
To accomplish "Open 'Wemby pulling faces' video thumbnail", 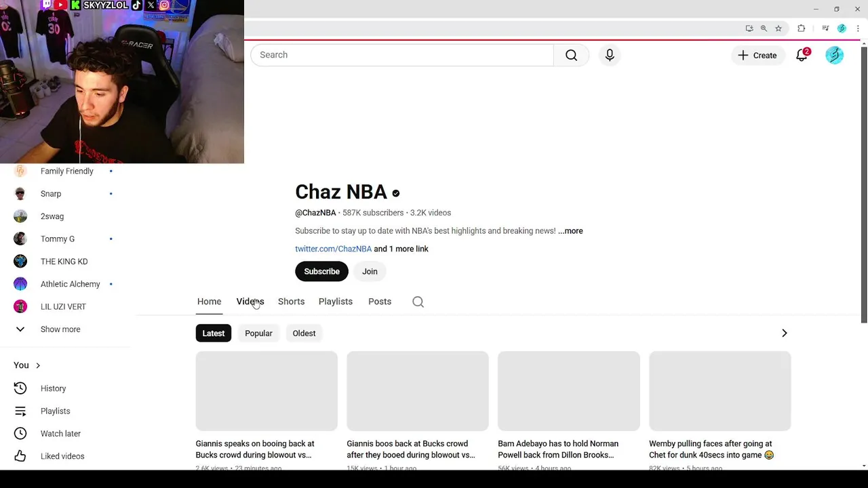I will pos(720,391).
